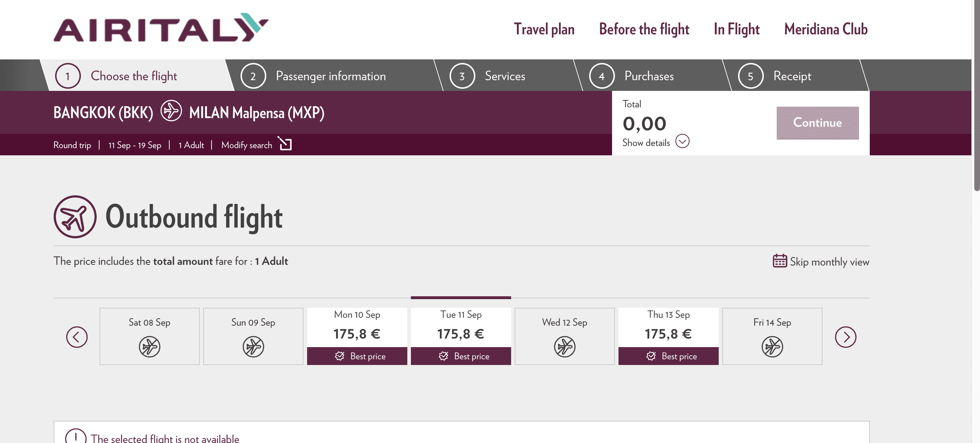Switch to the Passenger information step
The height and width of the screenshot is (443, 980).
(331, 76)
